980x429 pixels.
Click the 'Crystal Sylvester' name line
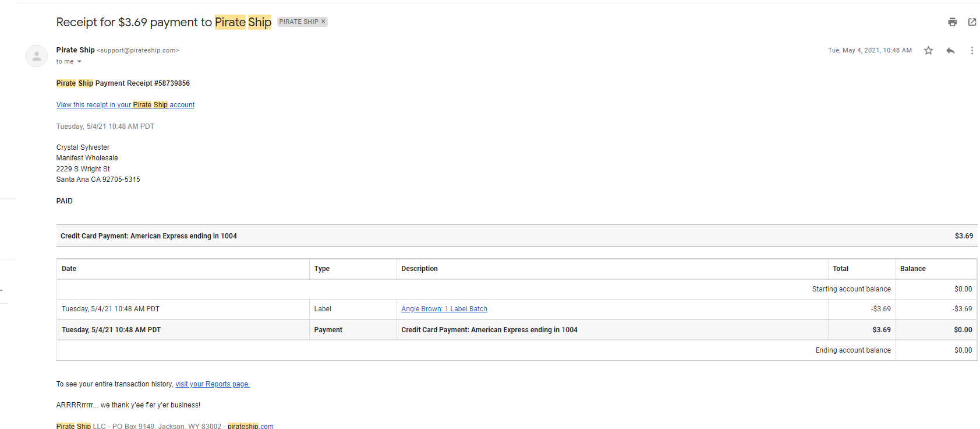pos(83,147)
